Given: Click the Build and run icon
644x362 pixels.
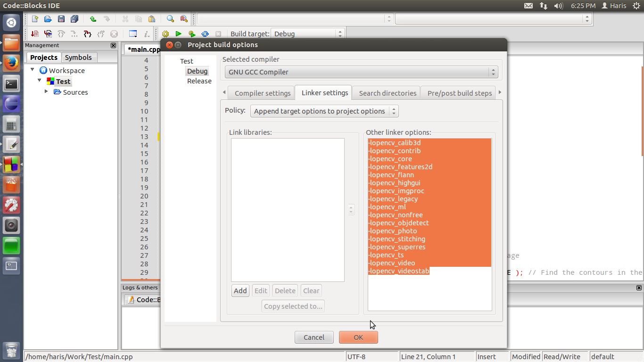Looking at the screenshot, I should pos(191,34).
